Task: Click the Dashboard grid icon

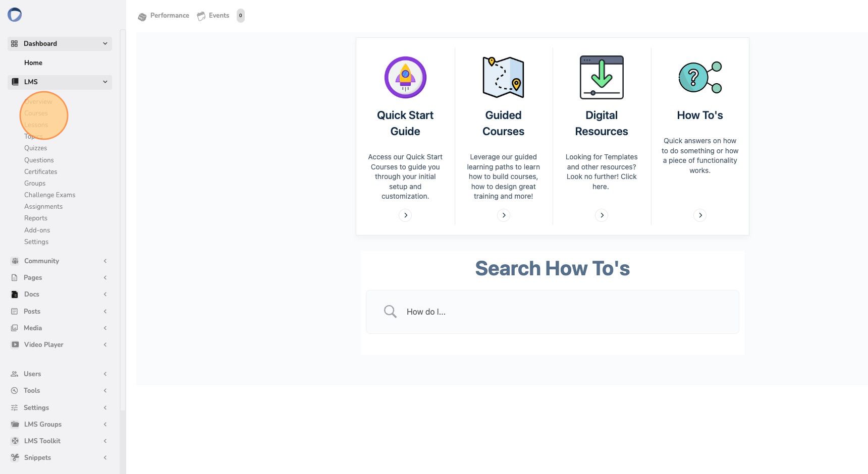Action: (x=14, y=43)
